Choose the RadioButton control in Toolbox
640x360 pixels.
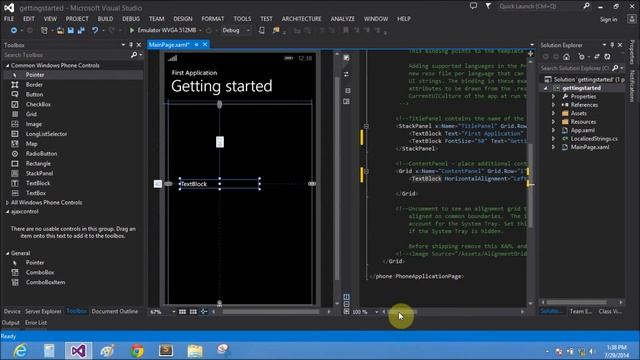coord(41,153)
